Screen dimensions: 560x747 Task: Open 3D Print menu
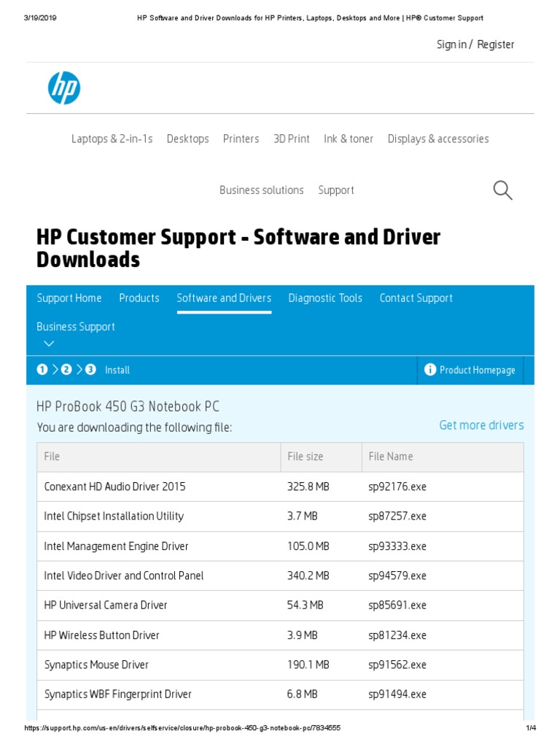[x=292, y=139]
